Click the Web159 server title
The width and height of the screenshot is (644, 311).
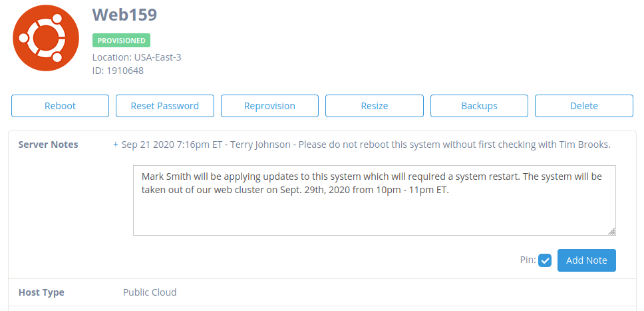pyautogui.click(x=124, y=15)
